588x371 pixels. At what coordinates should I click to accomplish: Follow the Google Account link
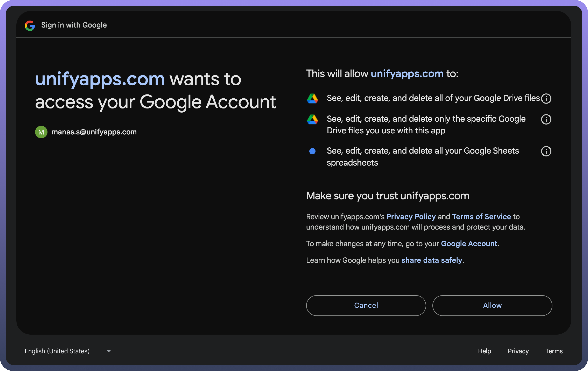point(469,244)
